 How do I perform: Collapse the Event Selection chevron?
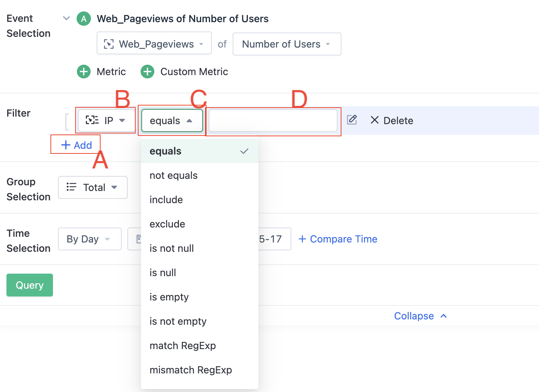(66, 18)
